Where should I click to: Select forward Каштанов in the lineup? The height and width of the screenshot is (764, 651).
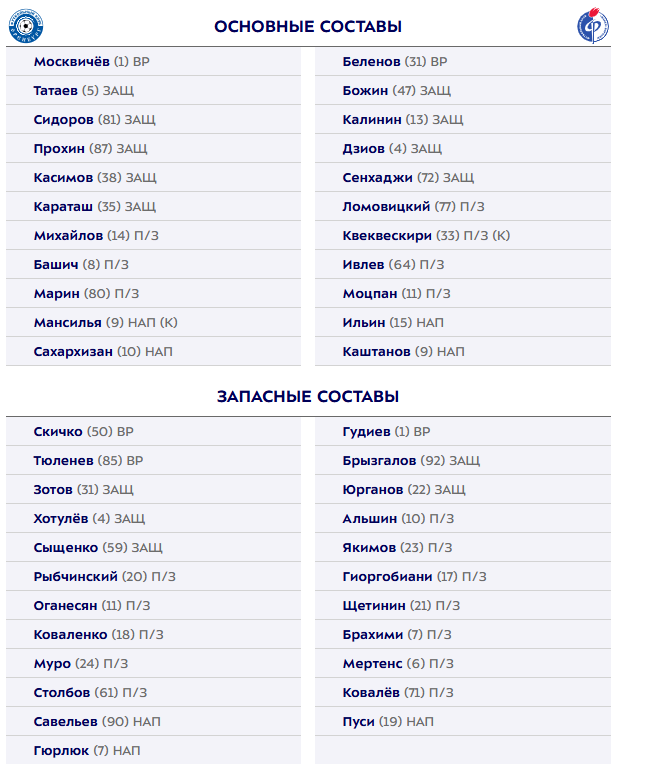[x=403, y=352]
